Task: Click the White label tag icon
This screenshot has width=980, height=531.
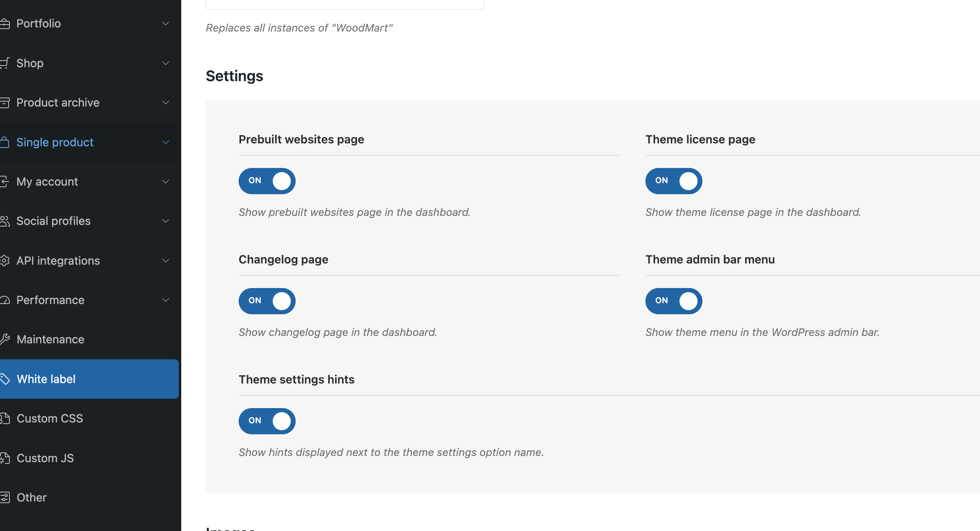Action: pos(5,379)
